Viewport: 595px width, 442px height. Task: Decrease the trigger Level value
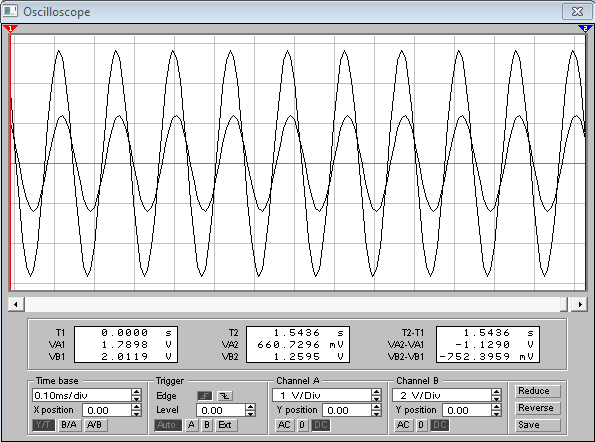(250, 413)
